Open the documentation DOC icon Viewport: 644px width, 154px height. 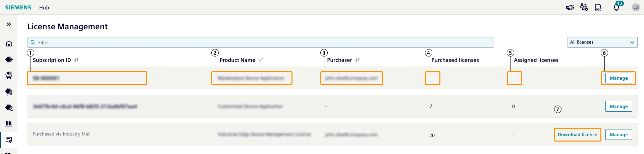pyautogui.click(x=598, y=7)
